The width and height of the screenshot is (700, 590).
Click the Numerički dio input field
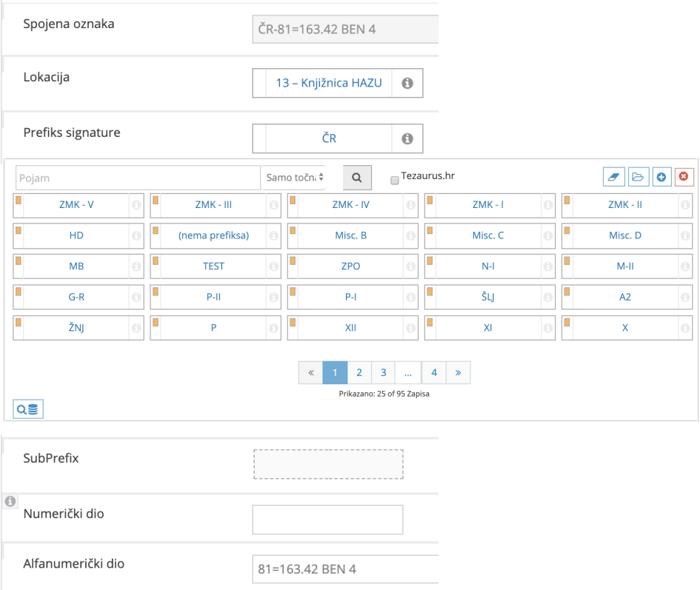327,520
